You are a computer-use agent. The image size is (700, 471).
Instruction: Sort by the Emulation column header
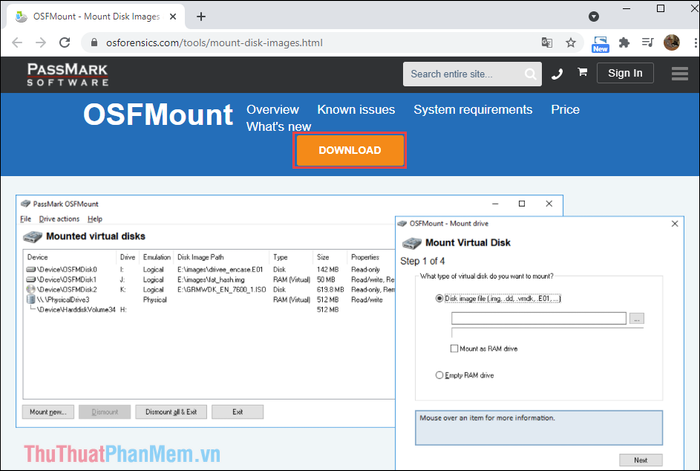tap(157, 257)
